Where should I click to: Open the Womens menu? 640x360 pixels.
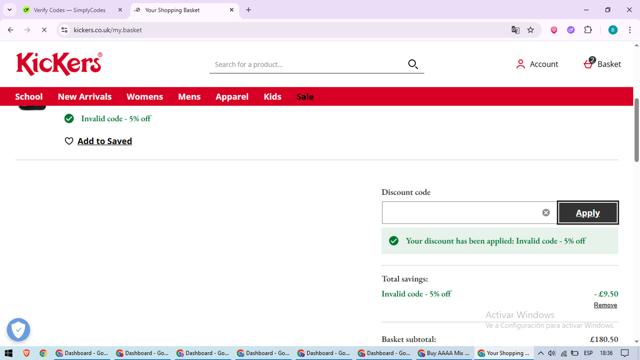(x=144, y=97)
